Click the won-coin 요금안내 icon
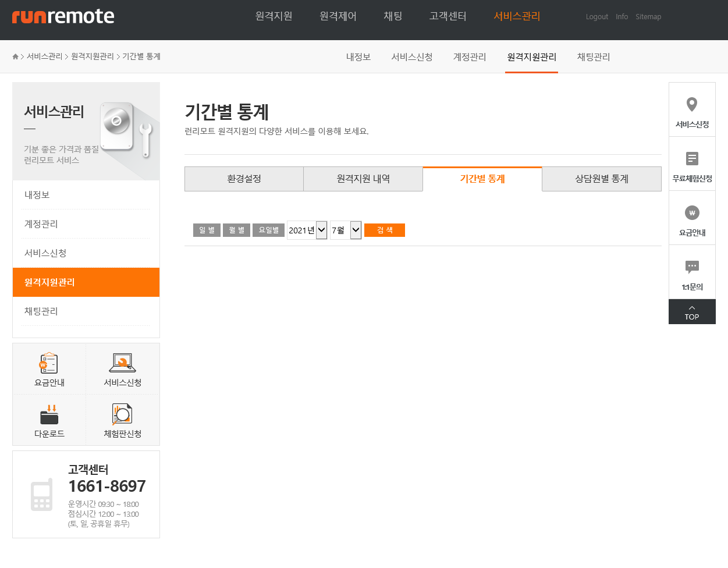Image resolution: width=728 pixels, height=568 pixels. pos(692,213)
